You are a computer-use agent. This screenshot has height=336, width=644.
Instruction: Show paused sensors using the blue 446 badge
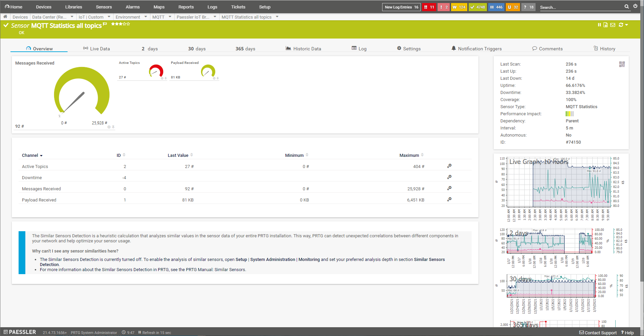tap(496, 7)
